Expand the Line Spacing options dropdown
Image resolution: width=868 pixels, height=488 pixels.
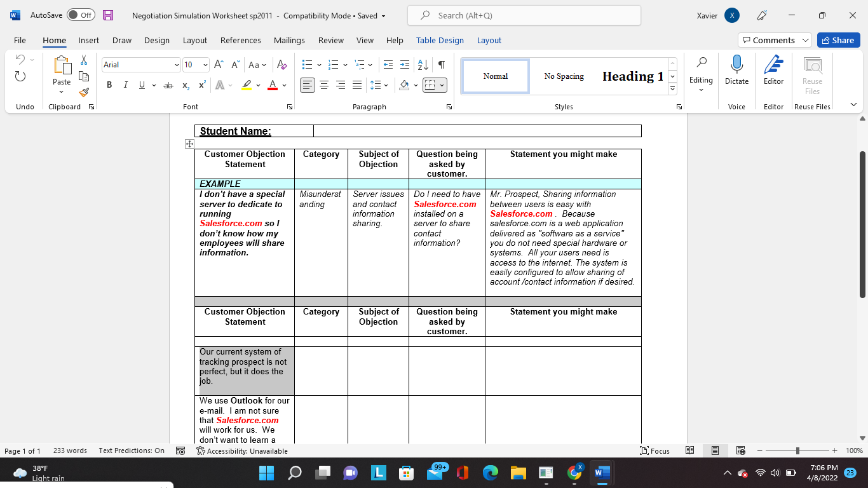pos(386,85)
